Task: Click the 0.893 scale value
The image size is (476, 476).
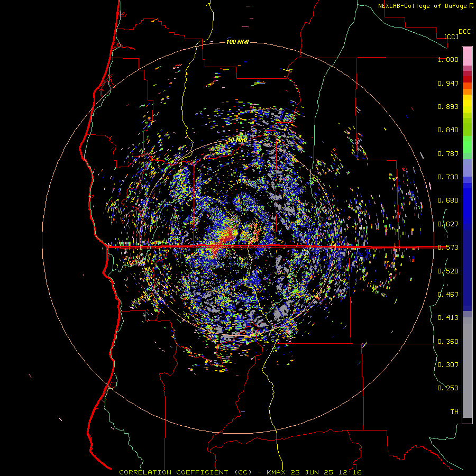Action: (448, 106)
